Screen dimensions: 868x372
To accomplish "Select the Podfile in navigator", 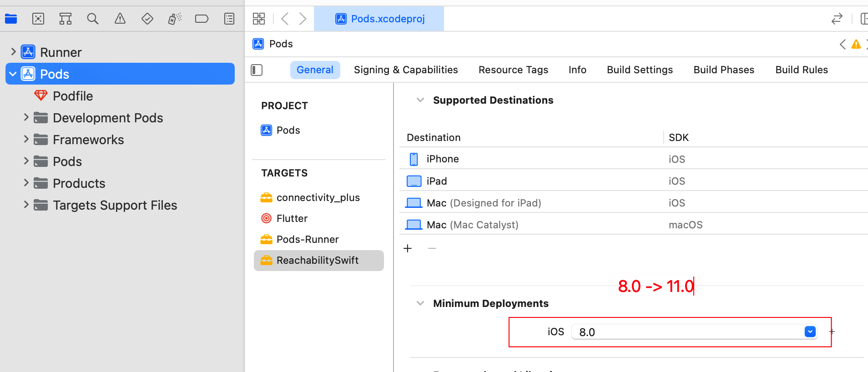I will tap(73, 96).
